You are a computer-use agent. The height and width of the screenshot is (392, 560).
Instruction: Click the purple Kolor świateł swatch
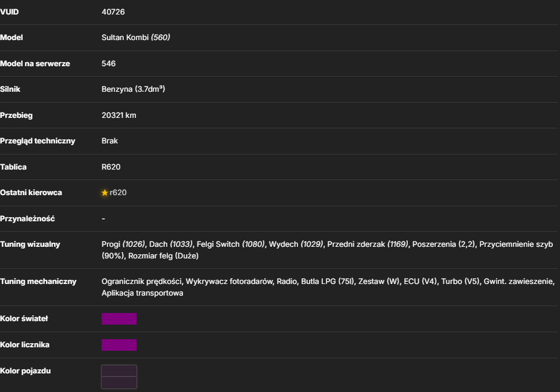[119, 319]
